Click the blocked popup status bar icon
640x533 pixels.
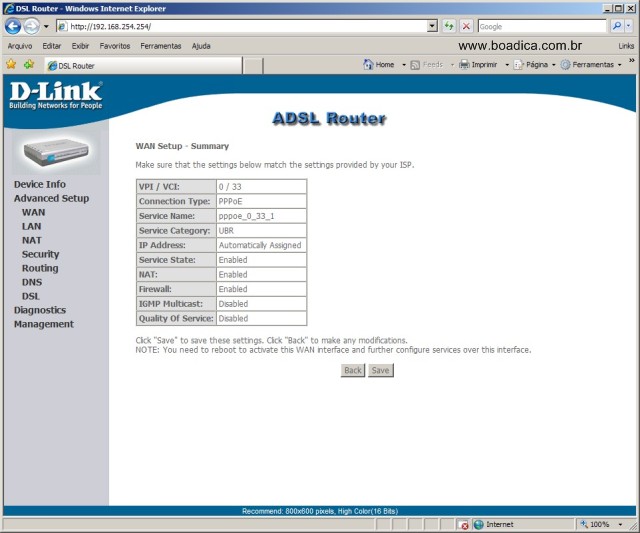tap(463, 525)
